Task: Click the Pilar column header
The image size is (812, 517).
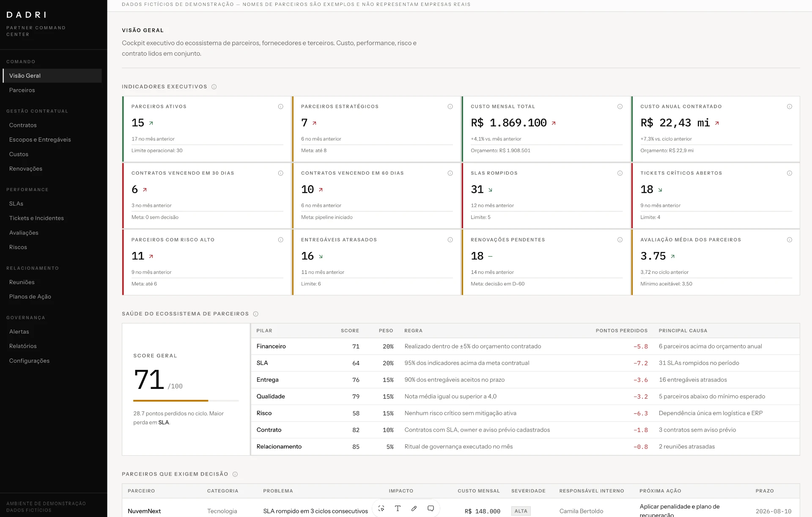Action: (x=264, y=331)
